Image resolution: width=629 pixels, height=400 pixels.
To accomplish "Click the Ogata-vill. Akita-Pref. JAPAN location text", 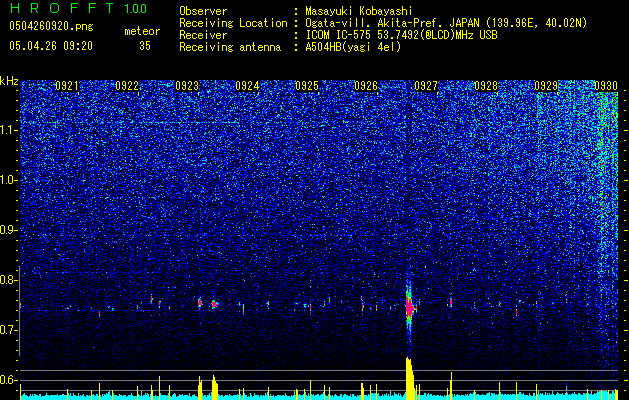I will click(446, 23).
